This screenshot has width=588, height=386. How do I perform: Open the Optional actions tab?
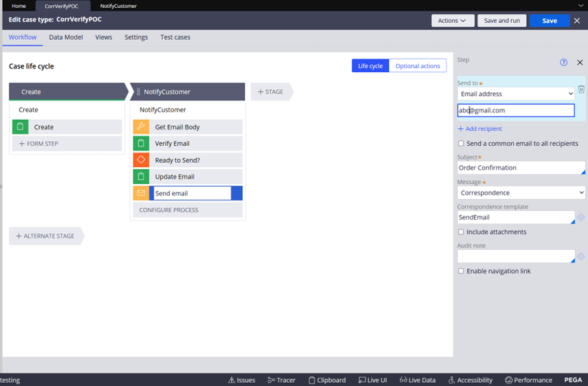417,66
